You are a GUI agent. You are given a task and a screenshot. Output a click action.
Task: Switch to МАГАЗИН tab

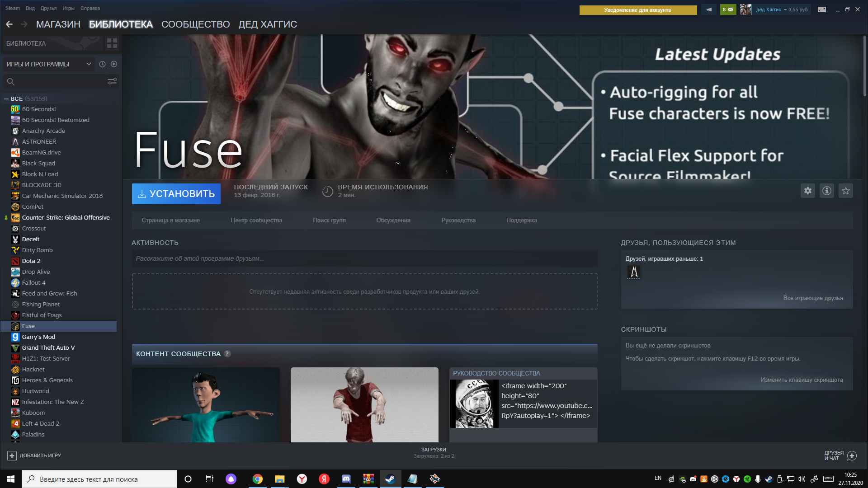pyautogui.click(x=58, y=24)
